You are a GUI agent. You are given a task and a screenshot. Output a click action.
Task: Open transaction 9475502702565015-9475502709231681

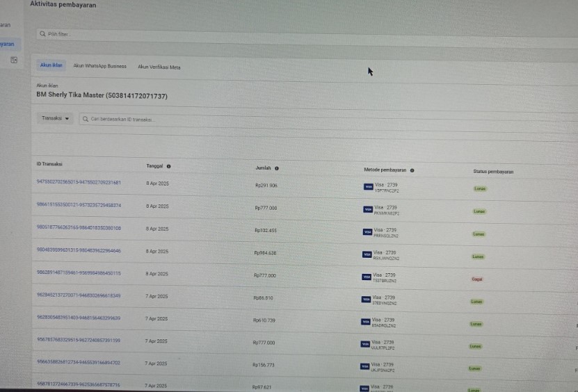click(x=79, y=183)
